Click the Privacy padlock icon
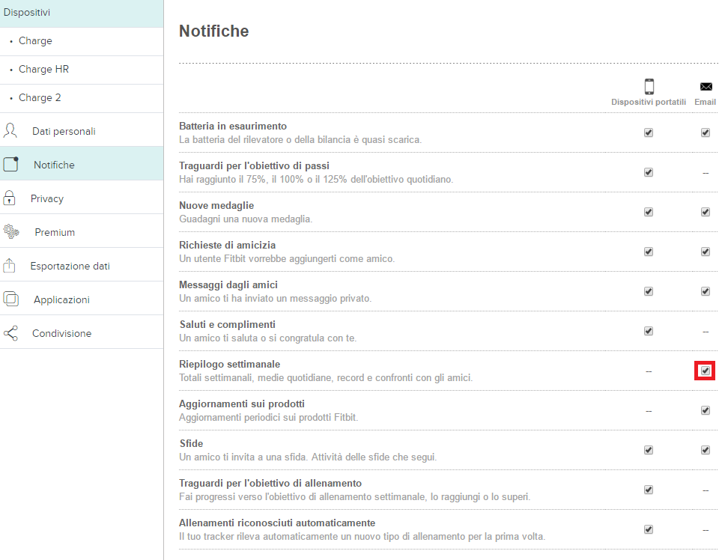Image resolution: width=728 pixels, height=560 pixels. [9, 198]
